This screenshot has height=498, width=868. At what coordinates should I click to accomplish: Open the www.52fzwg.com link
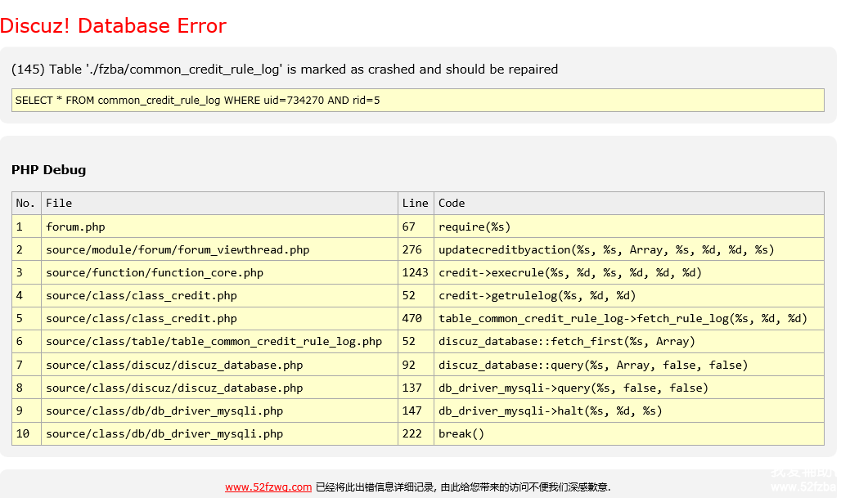[x=268, y=487]
